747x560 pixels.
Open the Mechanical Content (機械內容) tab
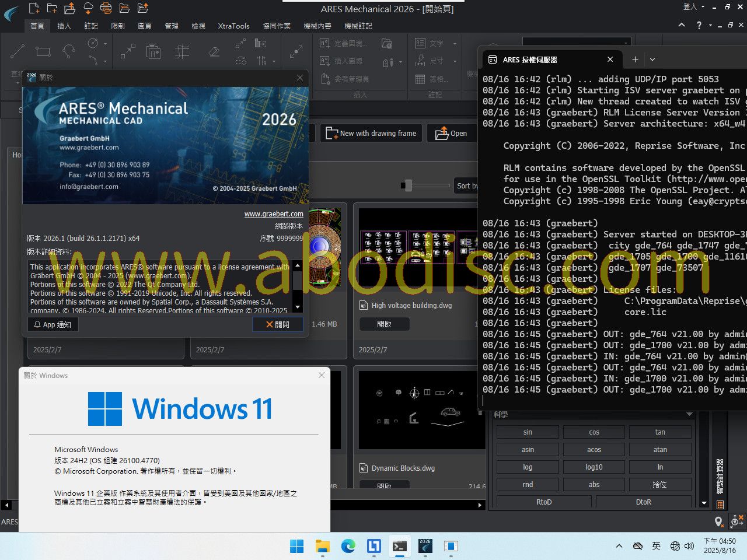pos(317,26)
